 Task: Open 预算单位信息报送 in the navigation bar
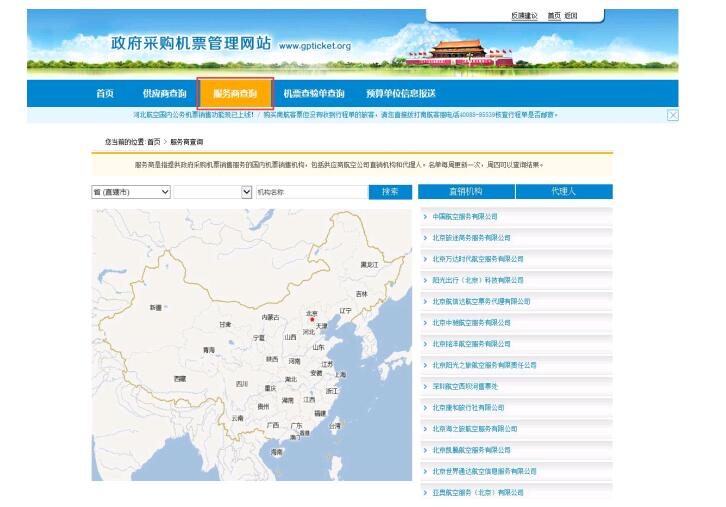pyautogui.click(x=400, y=94)
